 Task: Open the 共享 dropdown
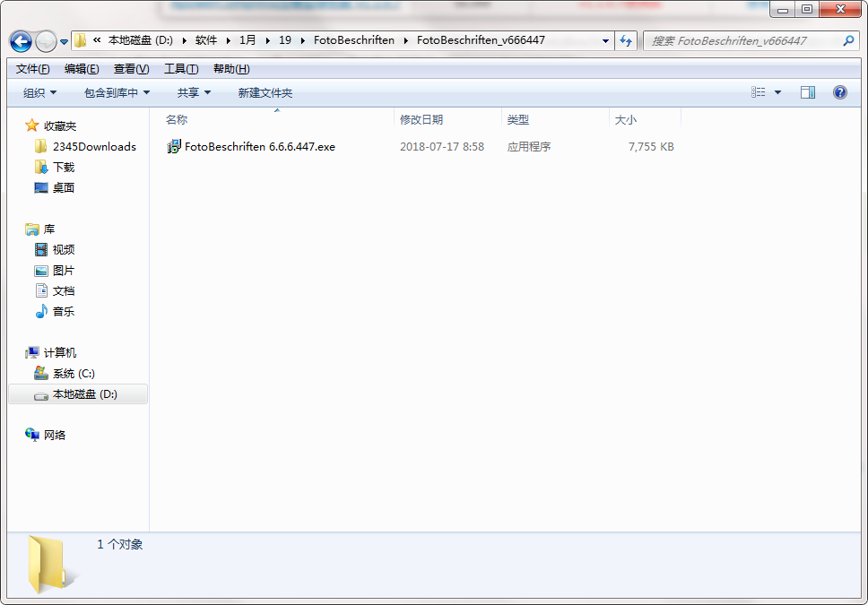(194, 92)
